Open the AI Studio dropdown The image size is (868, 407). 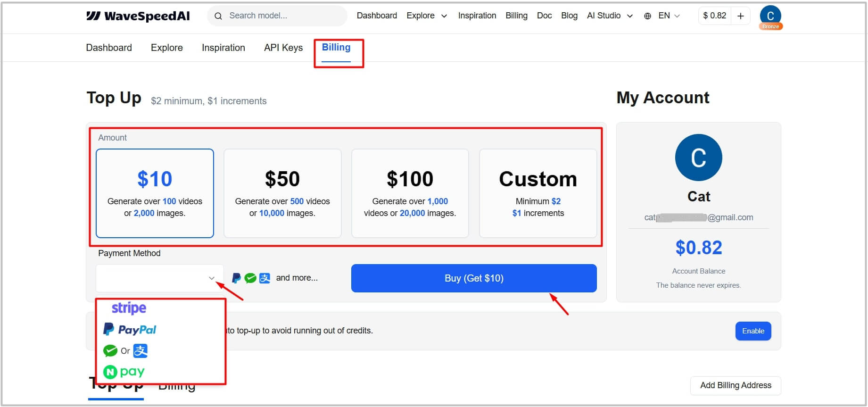(x=610, y=16)
